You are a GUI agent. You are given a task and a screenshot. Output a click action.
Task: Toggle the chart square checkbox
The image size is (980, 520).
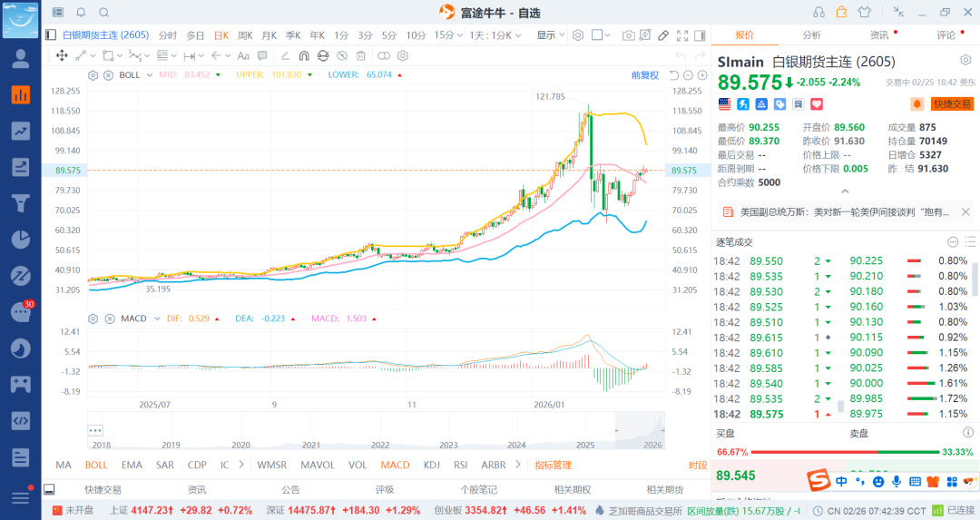click(597, 35)
